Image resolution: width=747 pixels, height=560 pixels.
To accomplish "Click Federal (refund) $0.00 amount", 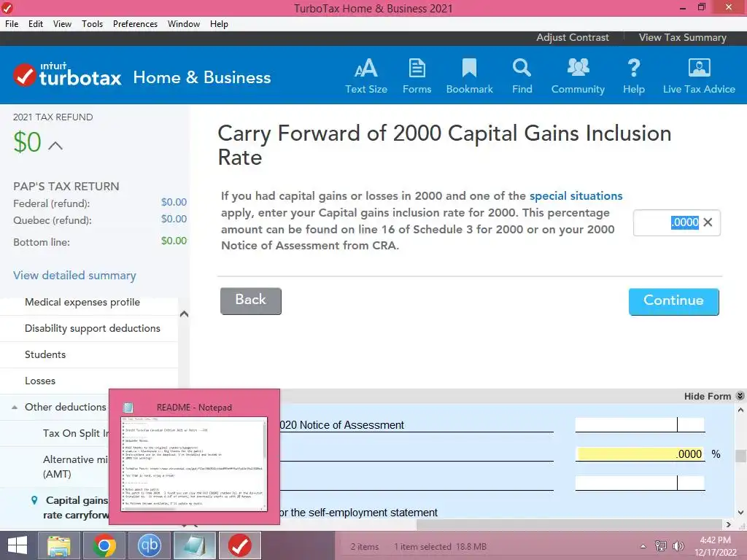I will pos(174,202).
